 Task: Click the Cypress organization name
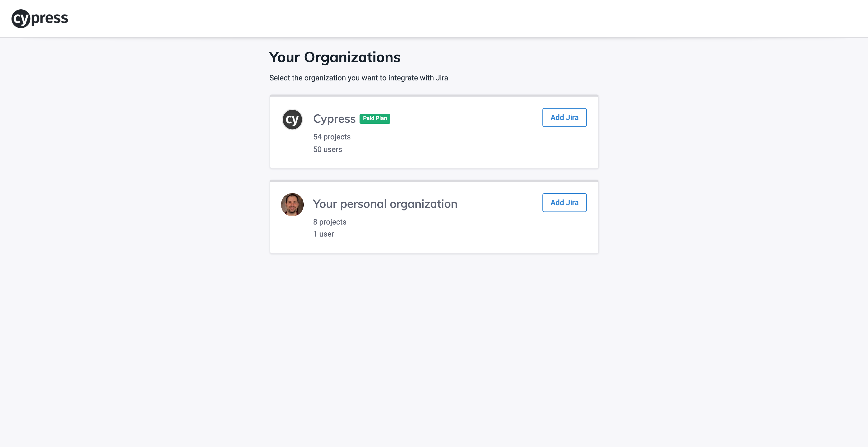click(334, 119)
